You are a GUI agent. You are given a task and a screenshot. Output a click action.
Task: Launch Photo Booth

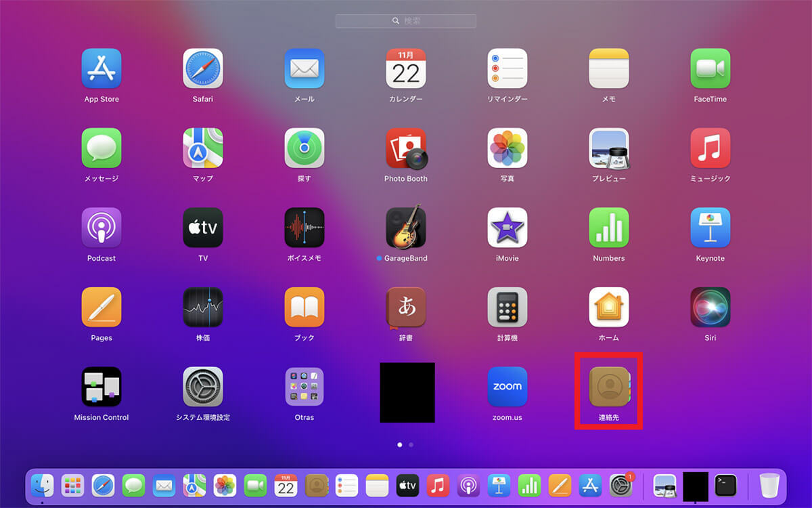click(x=406, y=148)
